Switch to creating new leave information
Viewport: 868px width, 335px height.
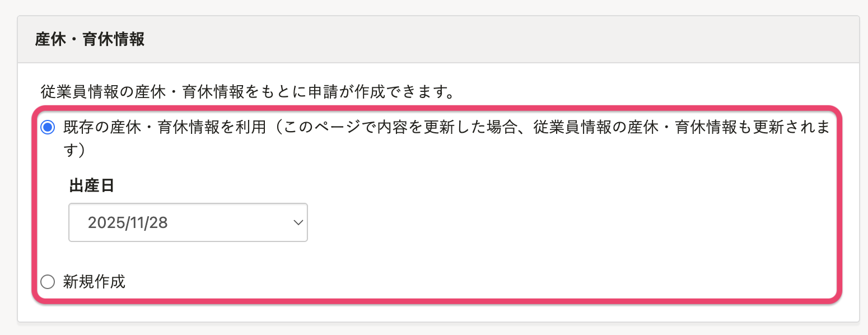tap(48, 282)
